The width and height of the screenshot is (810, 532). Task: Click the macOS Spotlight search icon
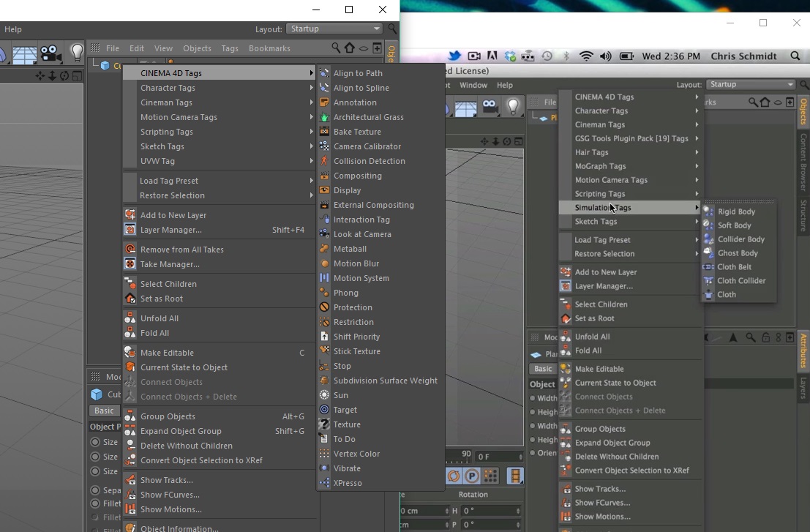[x=795, y=56]
